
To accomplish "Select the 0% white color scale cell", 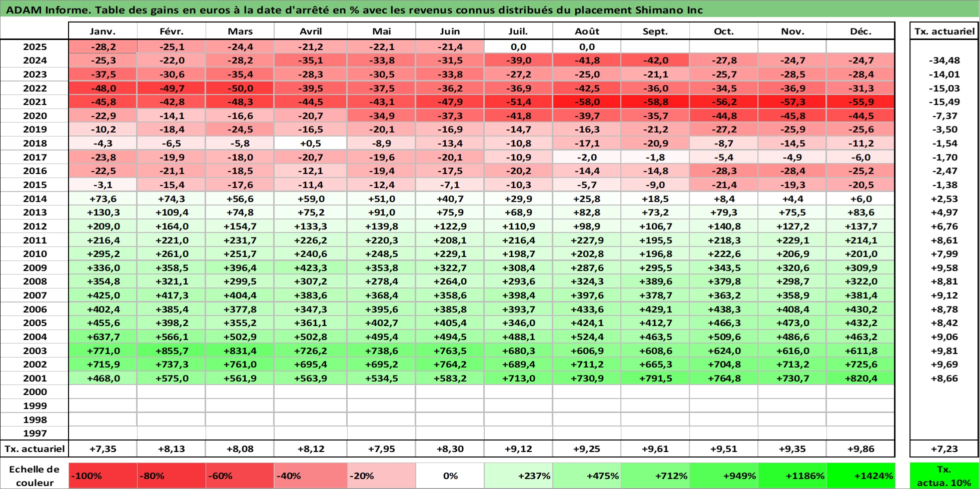I will (x=450, y=475).
